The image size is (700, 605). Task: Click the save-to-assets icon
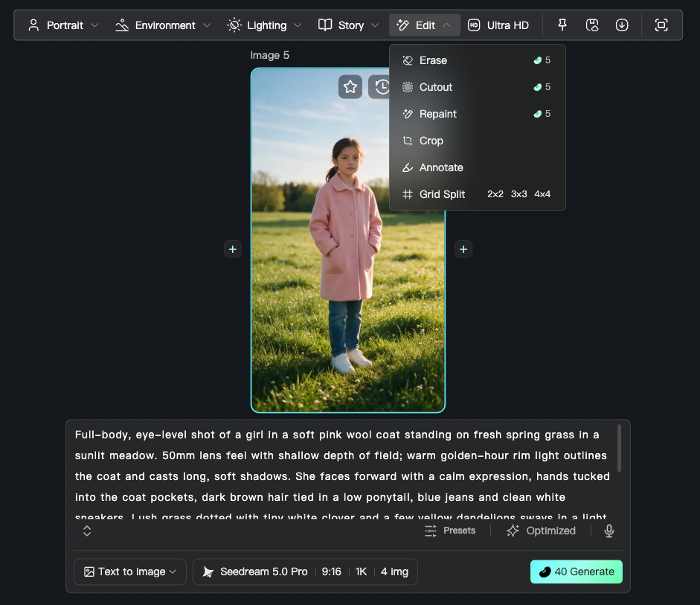pos(592,25)
